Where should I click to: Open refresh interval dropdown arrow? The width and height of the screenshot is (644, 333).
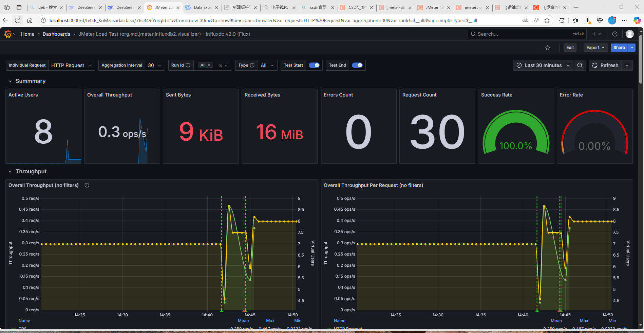coord(627,65)
